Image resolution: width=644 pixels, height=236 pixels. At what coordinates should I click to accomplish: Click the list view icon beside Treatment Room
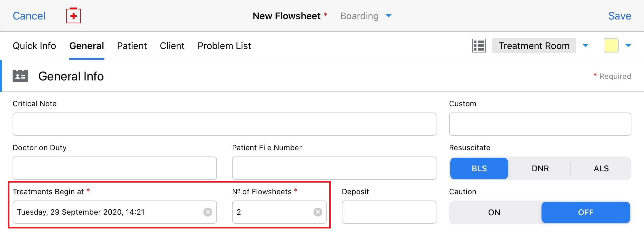click(479, 46)
